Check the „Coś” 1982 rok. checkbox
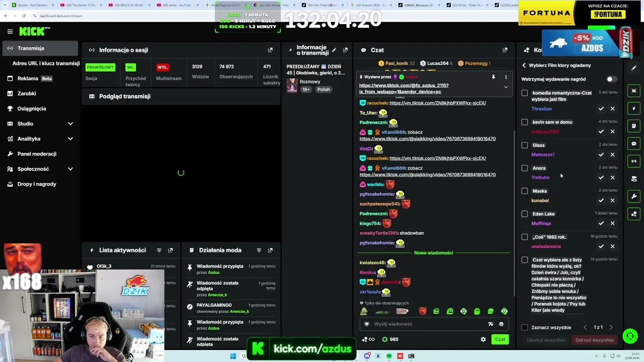The width and height of the screenshot is (644, 362). pos(525,237)
